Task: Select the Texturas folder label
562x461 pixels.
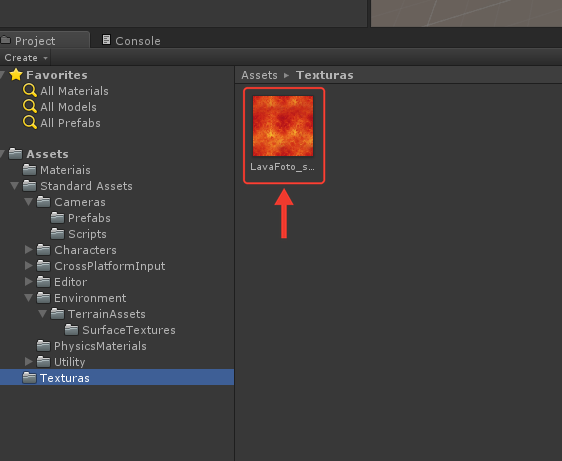Action: tap(65, 378)
